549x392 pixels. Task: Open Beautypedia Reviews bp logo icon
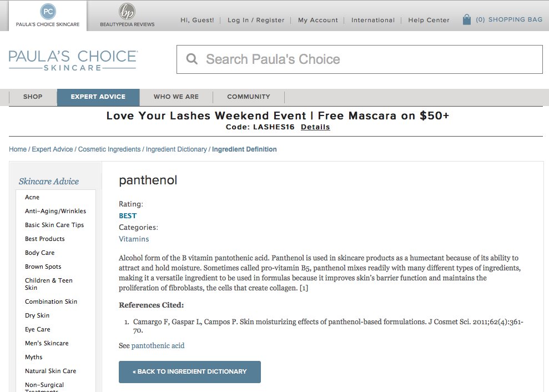click(127, 12)
